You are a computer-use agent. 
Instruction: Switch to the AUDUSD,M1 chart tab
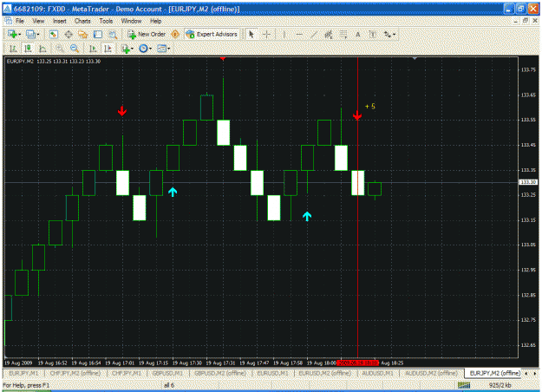click(377, 373)
